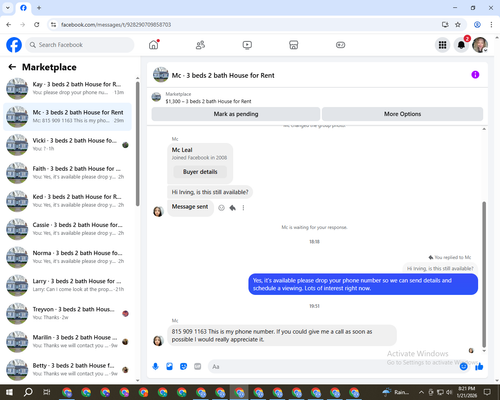
Task: Click the Marketplace listing title link
Action: pos(208,101)
